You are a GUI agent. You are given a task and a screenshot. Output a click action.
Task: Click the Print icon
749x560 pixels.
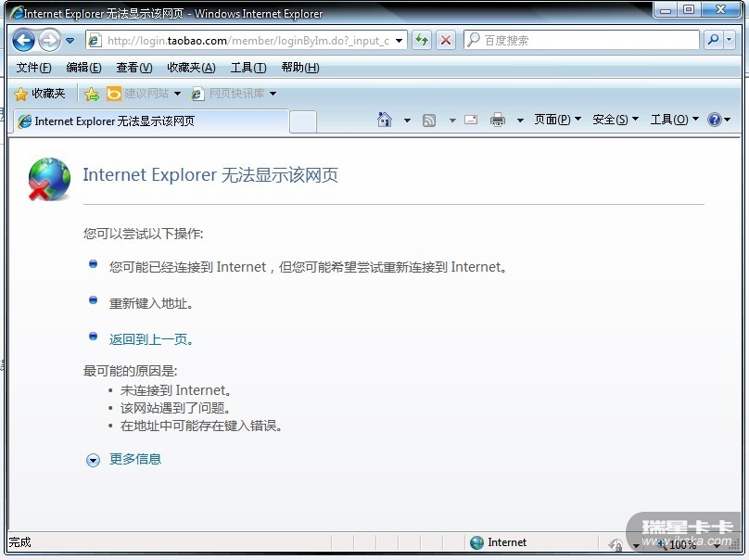[x=498, y=120]
